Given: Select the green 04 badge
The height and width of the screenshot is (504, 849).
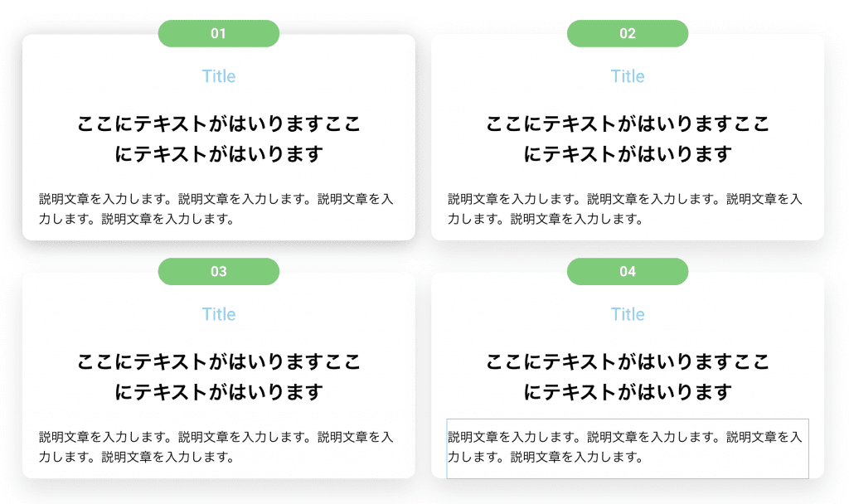Looking at the screenshot, I should 628,271.
